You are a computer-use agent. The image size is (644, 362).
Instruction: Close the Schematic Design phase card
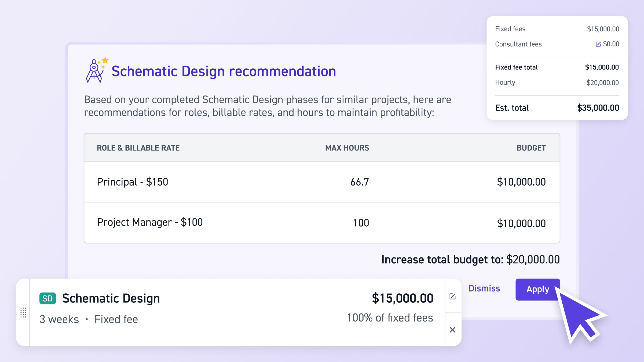453,330
